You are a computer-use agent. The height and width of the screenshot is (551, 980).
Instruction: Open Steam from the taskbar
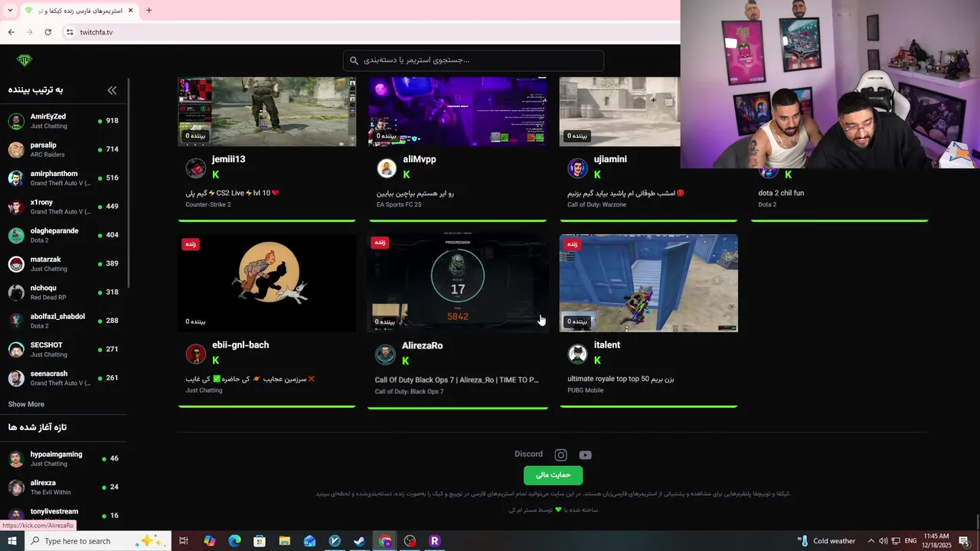359,541
